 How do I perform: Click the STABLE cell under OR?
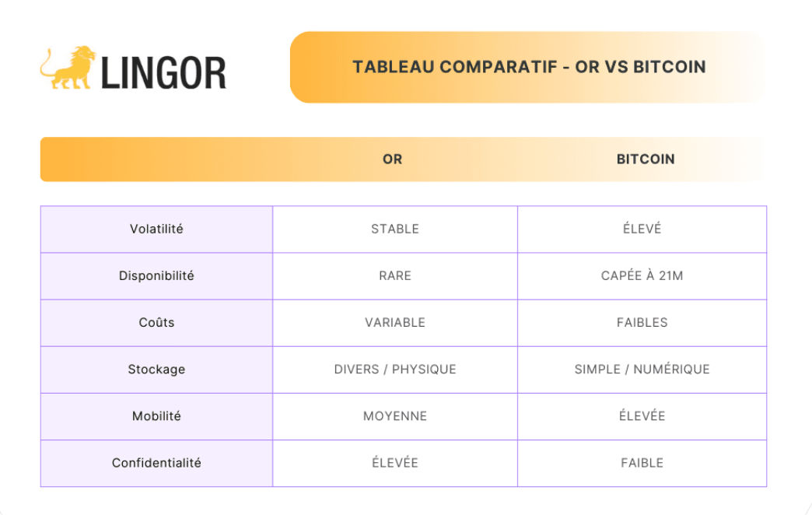395,229
